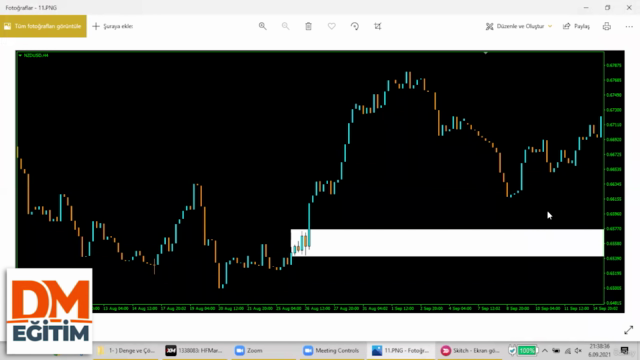The width and height of the screenshot is (640, 360).
Task: Click Şuraya ekle button
Action: point(113,26)
